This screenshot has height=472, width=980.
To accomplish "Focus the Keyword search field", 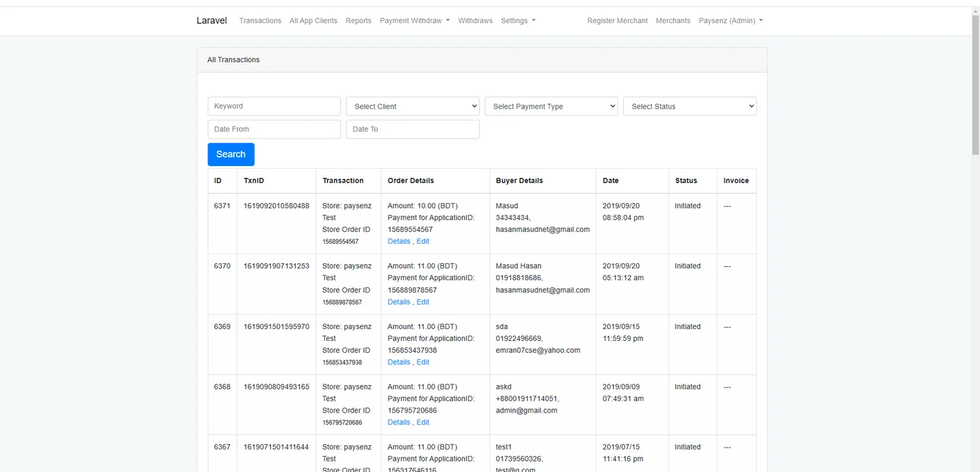I will point(274,106).
